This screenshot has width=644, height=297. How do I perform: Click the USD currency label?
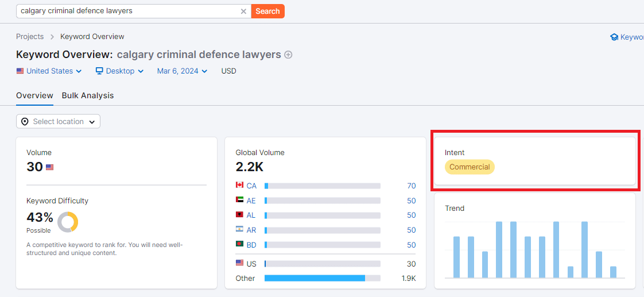click(229, 71)
